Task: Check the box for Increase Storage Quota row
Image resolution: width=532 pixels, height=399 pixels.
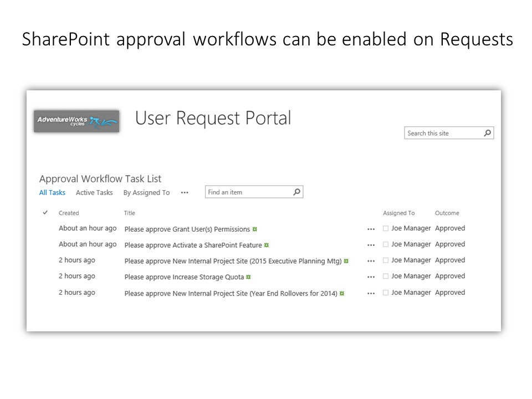Action: click(386, 276)
